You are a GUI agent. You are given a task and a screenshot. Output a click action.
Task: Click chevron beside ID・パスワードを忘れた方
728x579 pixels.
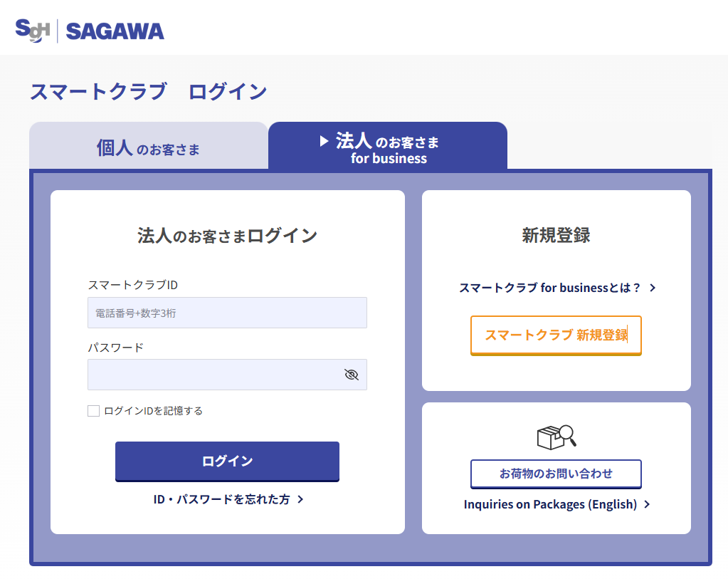[300, 499]
